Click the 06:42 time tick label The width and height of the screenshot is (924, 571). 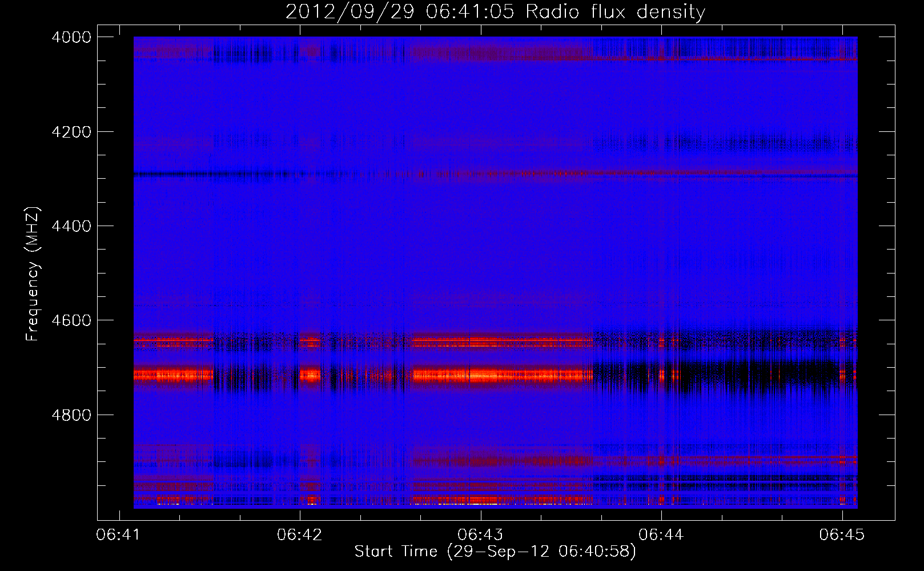pyautogui.click(x=300, y=534)
